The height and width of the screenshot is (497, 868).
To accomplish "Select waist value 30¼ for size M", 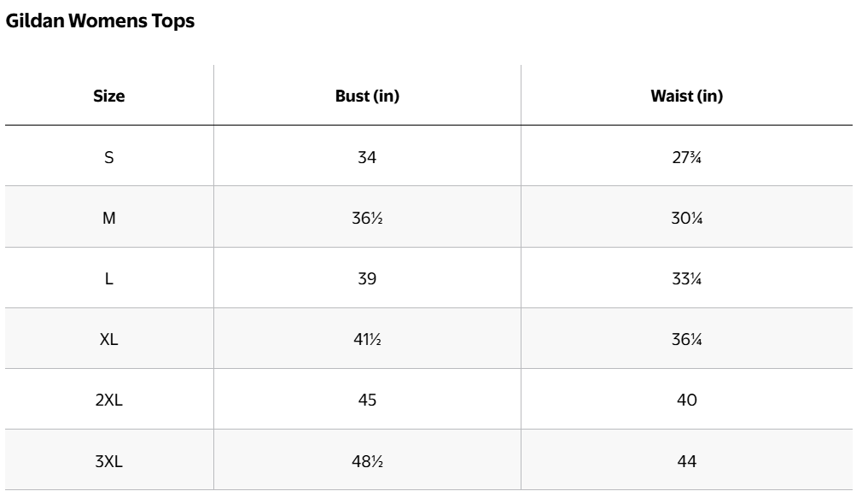I will [x=686, y=218].
